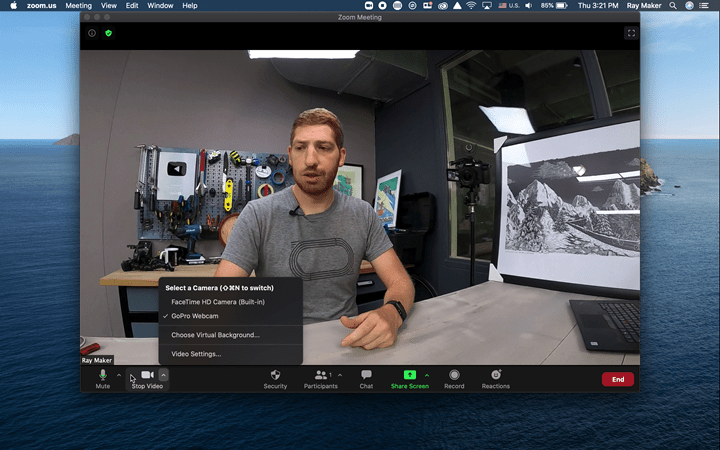
Task: Open Reactions picker
Action: 495,379
